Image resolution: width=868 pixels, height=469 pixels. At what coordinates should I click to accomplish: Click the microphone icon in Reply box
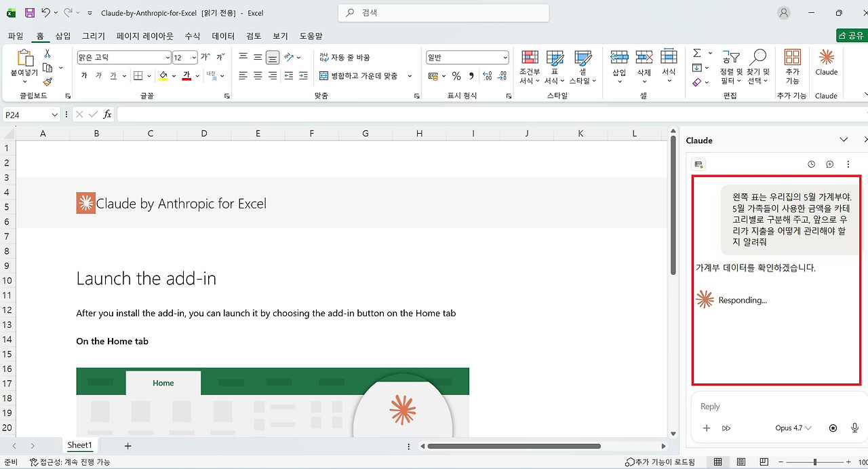pyautogui.click(x=854, y=428)
